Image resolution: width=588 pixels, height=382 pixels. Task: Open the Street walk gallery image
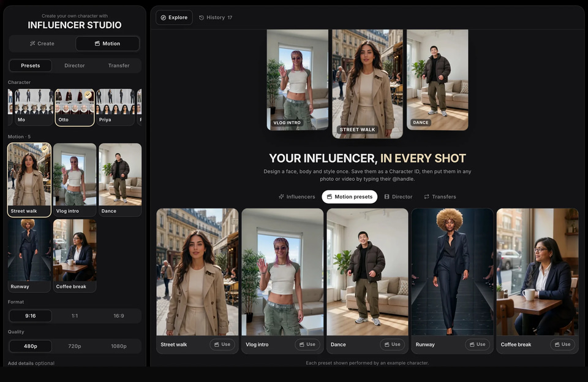tap(197, 272)
